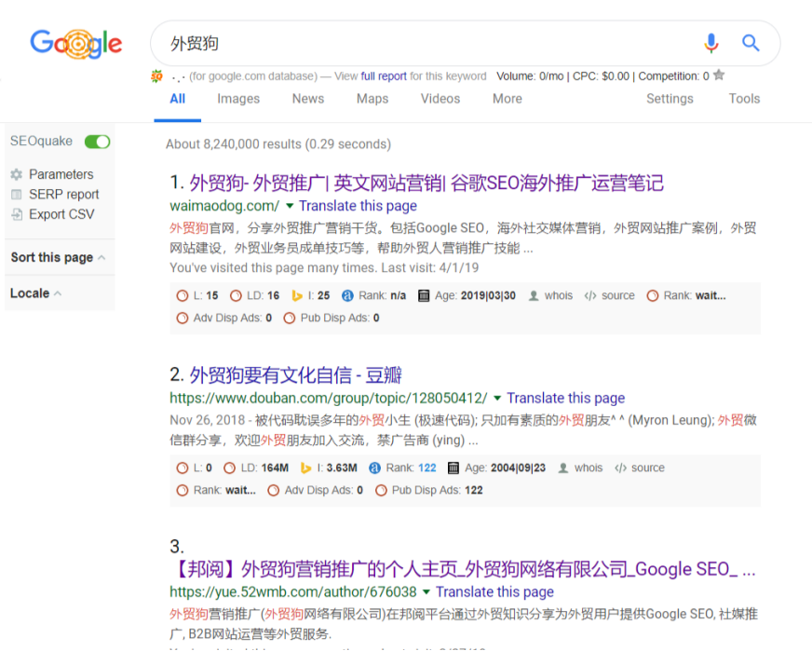
Task: Click the LD: 16 parameter icon
Action: tap(236, 296)
